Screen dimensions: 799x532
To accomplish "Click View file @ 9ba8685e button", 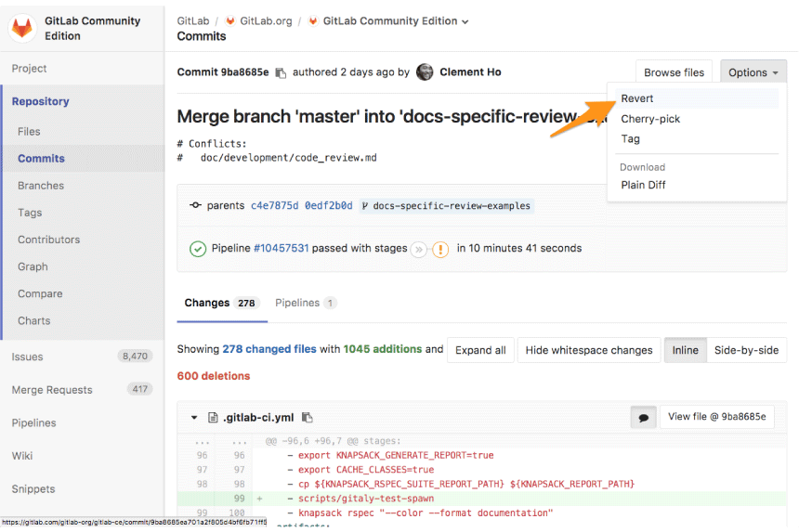I will tap(717, 417).
